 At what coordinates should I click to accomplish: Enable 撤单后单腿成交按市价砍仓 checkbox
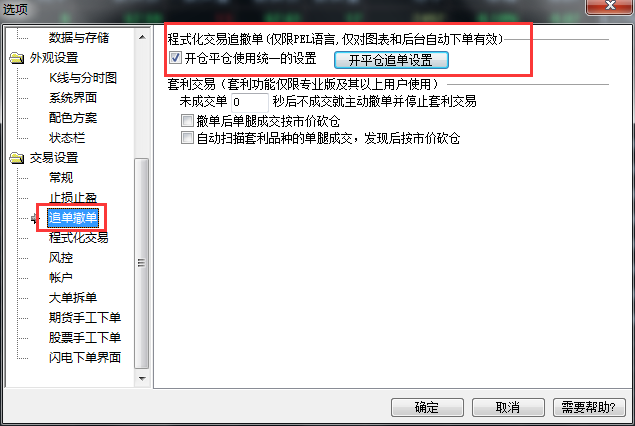187,121
